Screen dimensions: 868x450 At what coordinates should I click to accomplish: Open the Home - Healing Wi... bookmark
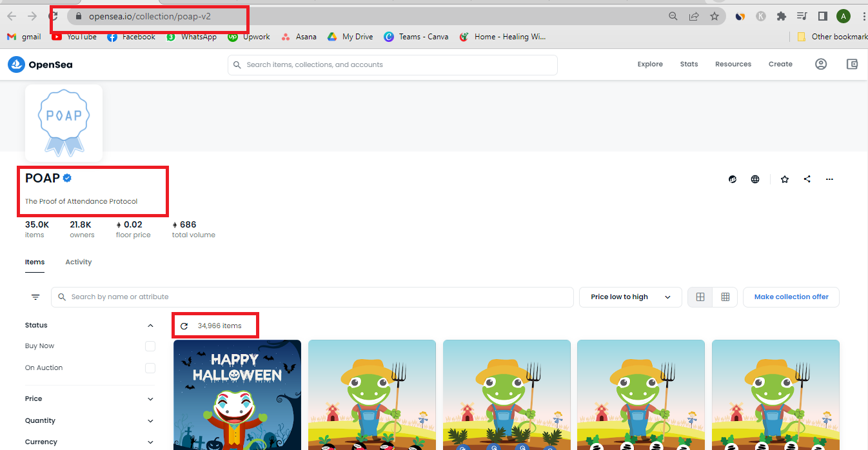502,37
